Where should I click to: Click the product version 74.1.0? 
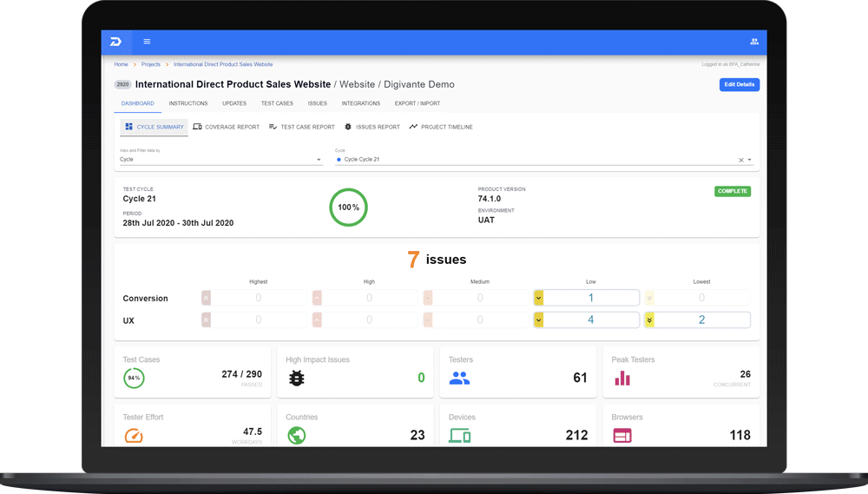(490, 199)
